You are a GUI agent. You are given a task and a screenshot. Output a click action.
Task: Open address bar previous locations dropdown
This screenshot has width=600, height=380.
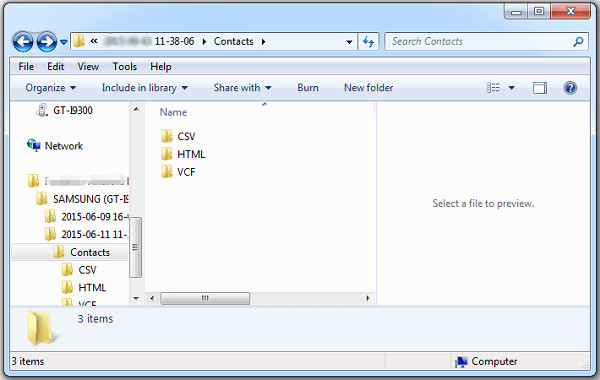pyautogui.click(x=349, y=42)
